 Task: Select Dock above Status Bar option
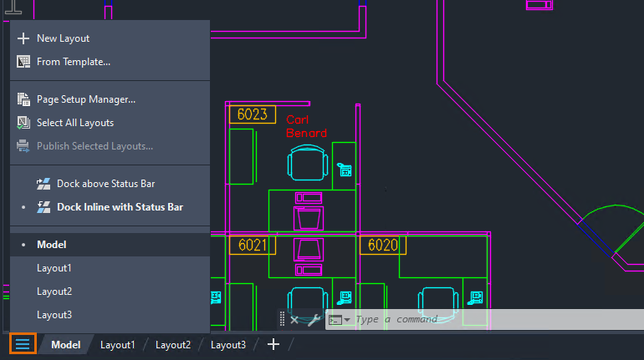(110, 184)
